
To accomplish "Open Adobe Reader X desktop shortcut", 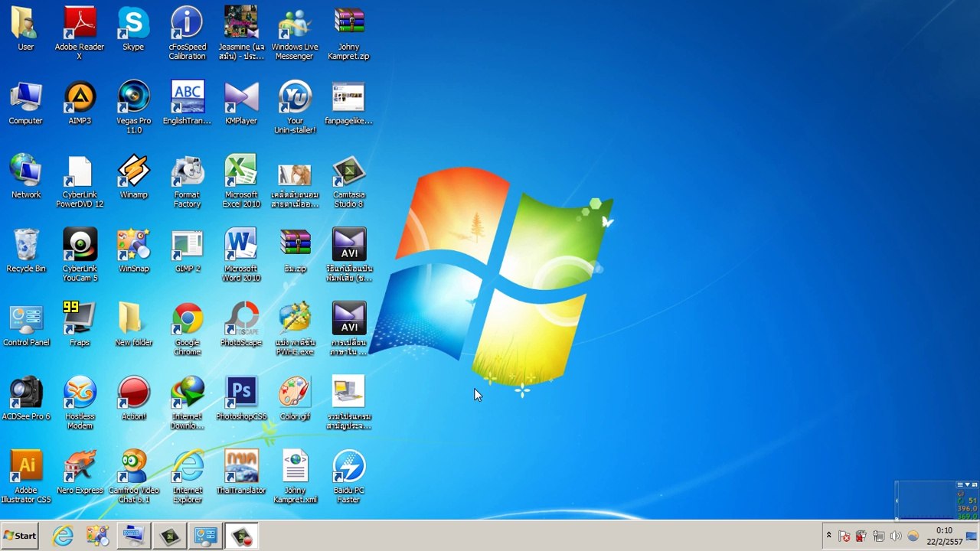I will 80,32.
